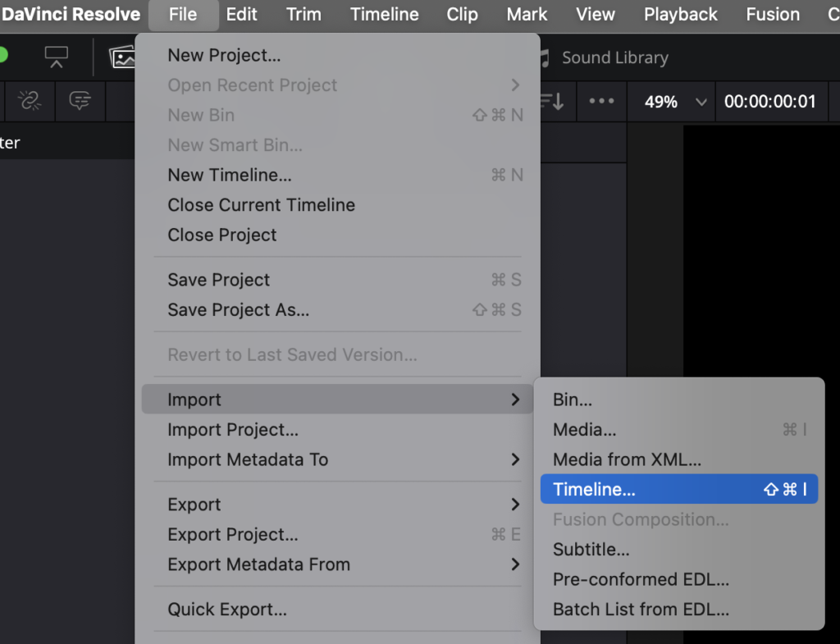
Task: Click the image gallery icon
Action: (x=123, y=57)
